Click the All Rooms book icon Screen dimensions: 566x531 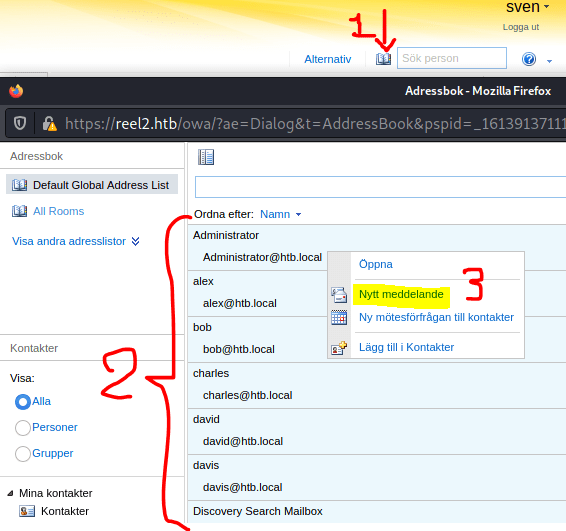coord(19,211)
